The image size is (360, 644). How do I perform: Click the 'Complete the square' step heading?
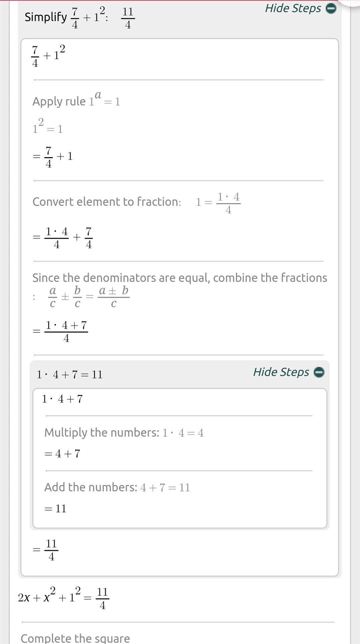[x=75, y=638]
